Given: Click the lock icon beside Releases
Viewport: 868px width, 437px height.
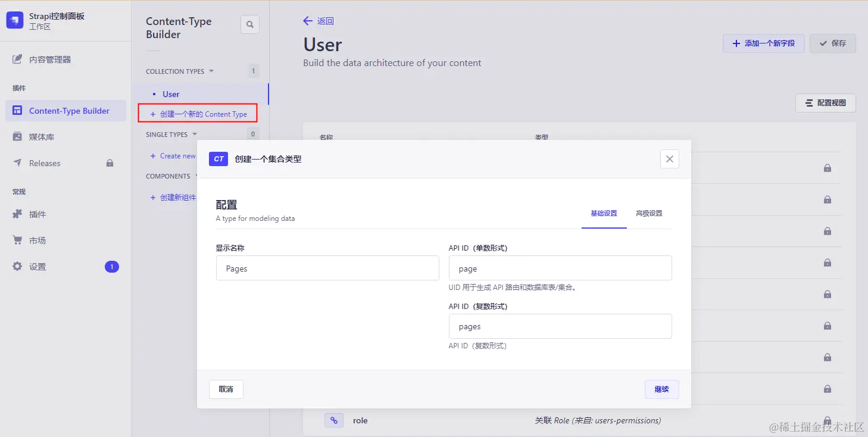Looking at the screenshot, I should 110,163.
